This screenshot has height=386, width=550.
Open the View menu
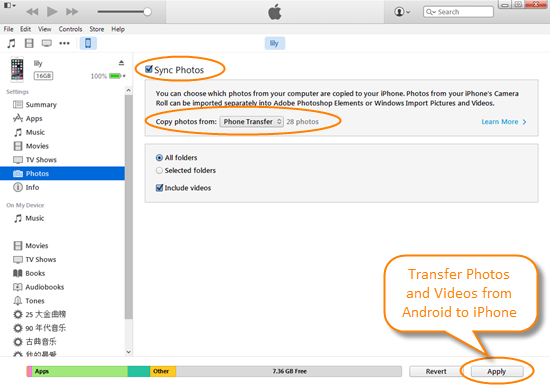click(x=45, y=29)
